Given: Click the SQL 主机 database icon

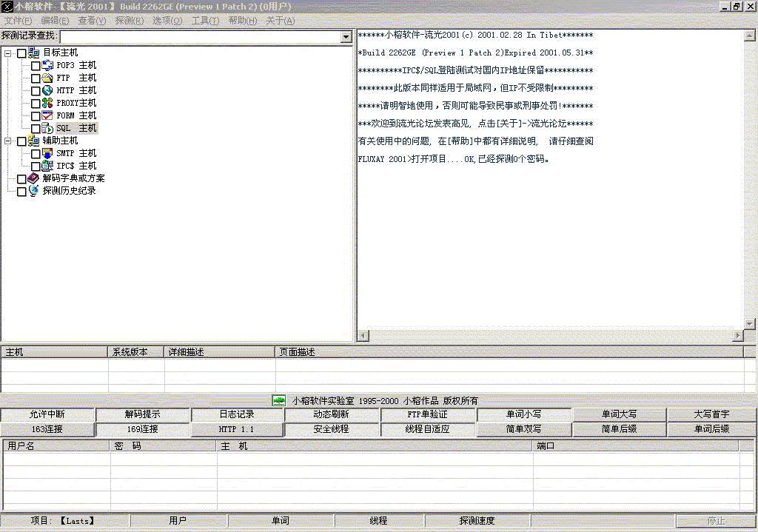Looking at the screenshot, I should click(x=47, y=128).
